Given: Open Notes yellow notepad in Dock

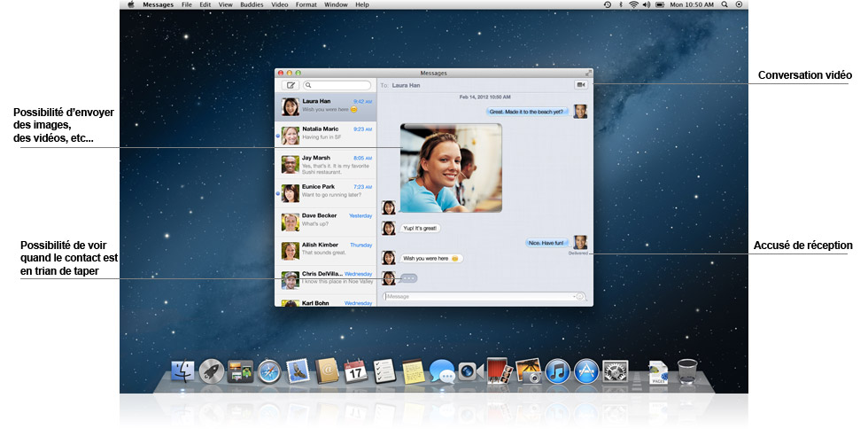Looking at the screenshot, I should pos(413,371).
